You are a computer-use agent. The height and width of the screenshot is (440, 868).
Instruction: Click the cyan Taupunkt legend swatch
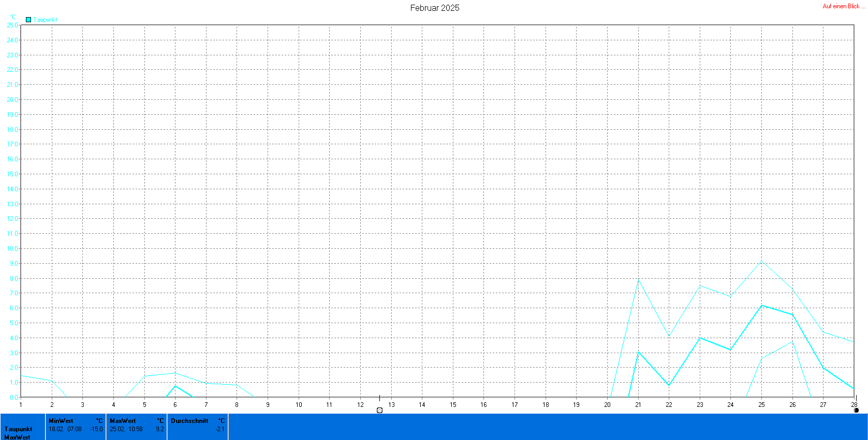tap(28, 20)
